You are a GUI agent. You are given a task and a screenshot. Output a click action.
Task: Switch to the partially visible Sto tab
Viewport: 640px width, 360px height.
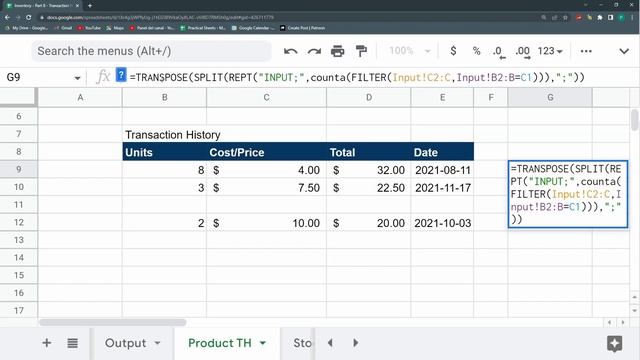pos(302,343)
